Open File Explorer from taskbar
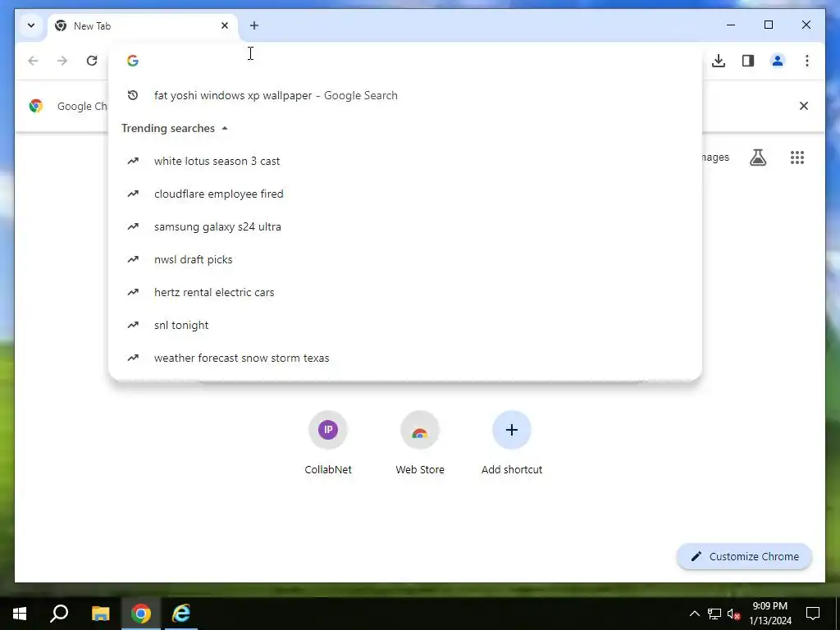 tap(100, 614)
